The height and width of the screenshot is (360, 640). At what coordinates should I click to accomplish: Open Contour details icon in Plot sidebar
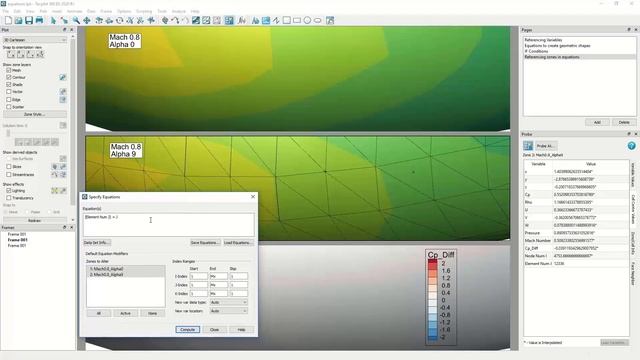pos(63,77)
